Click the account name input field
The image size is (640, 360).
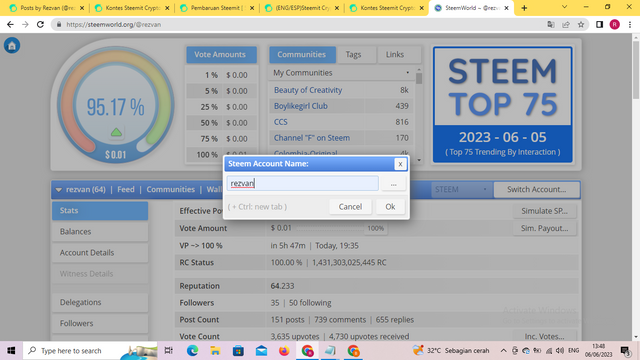[302, 183]
